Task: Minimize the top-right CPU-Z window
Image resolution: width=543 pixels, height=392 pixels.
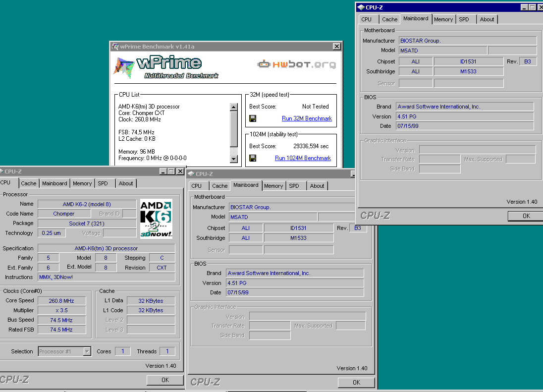Action: click(524, 7)
